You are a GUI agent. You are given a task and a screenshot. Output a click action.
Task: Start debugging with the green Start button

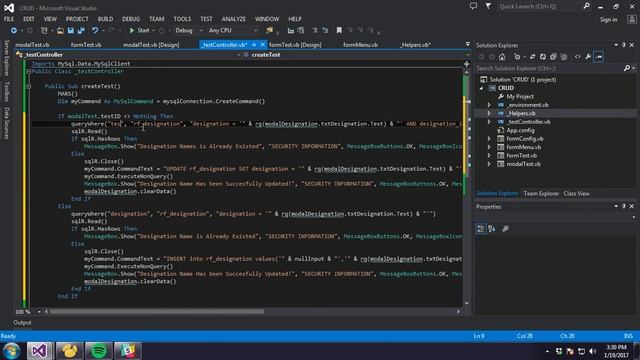click(x=139, y=31)
